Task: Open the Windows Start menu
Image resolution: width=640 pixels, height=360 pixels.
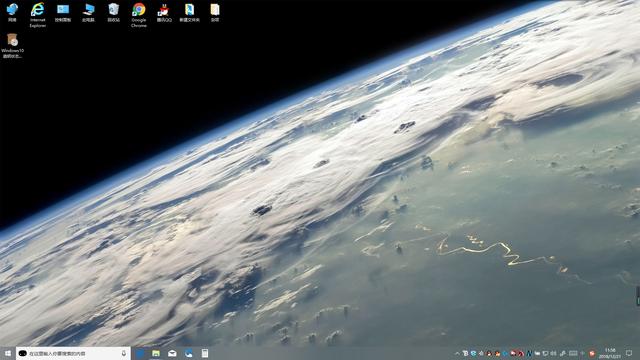Action: (x=8, y=353)
